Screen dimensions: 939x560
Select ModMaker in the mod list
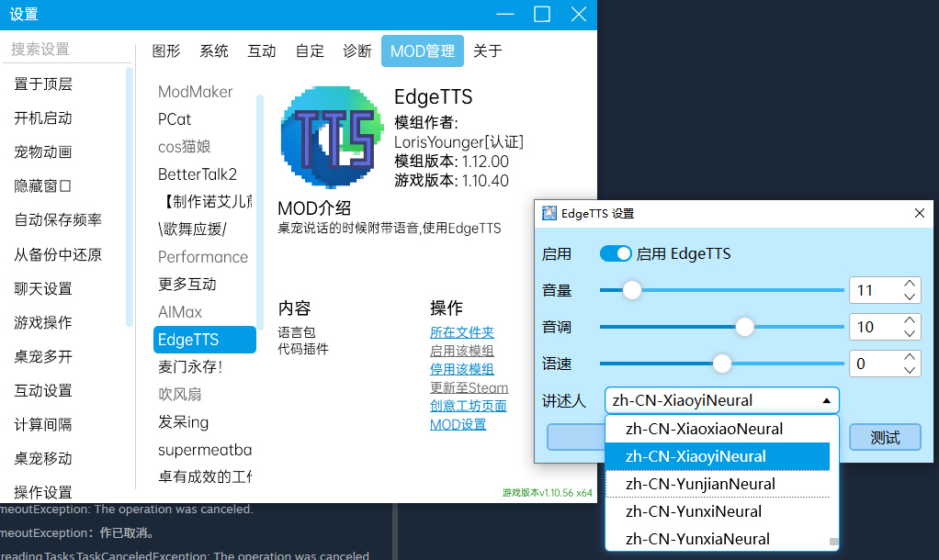(x=204, y=92)
